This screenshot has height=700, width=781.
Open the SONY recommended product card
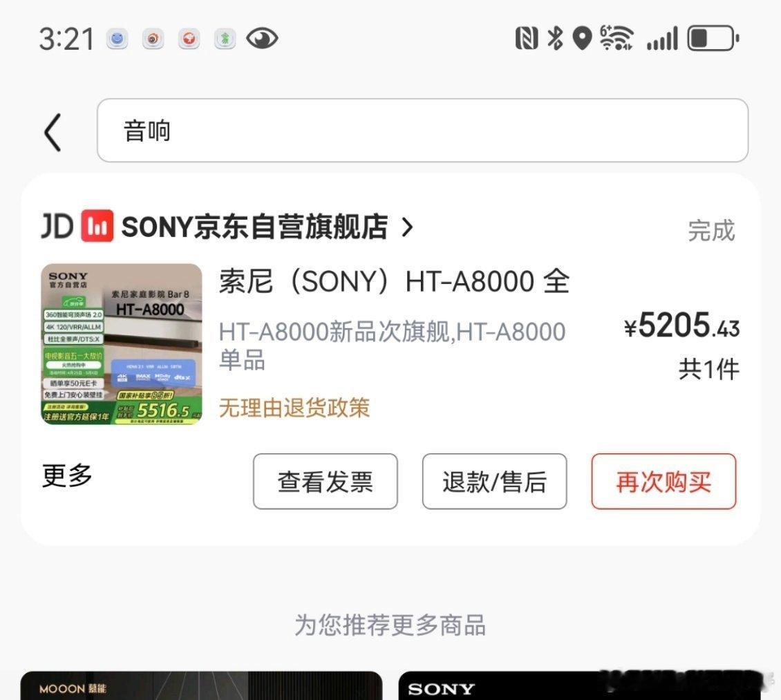pyautogui.click(x=579, y=685)
